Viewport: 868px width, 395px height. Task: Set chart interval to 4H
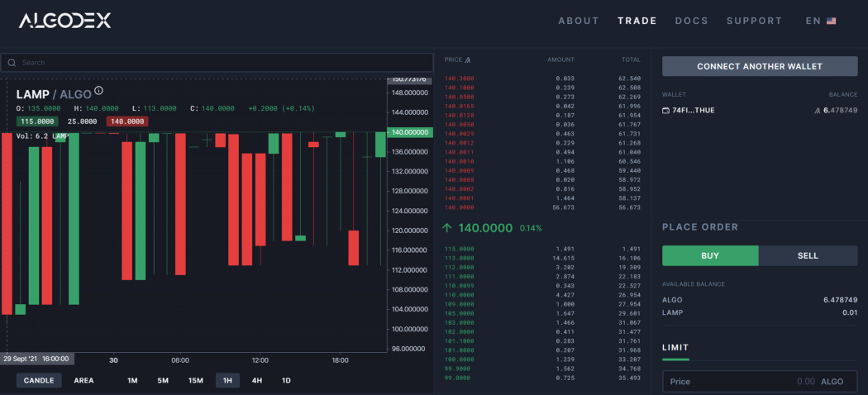257,381
